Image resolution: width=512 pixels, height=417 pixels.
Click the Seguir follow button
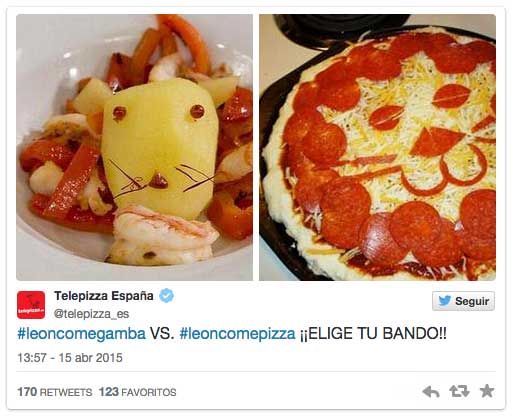coord(463,301)
